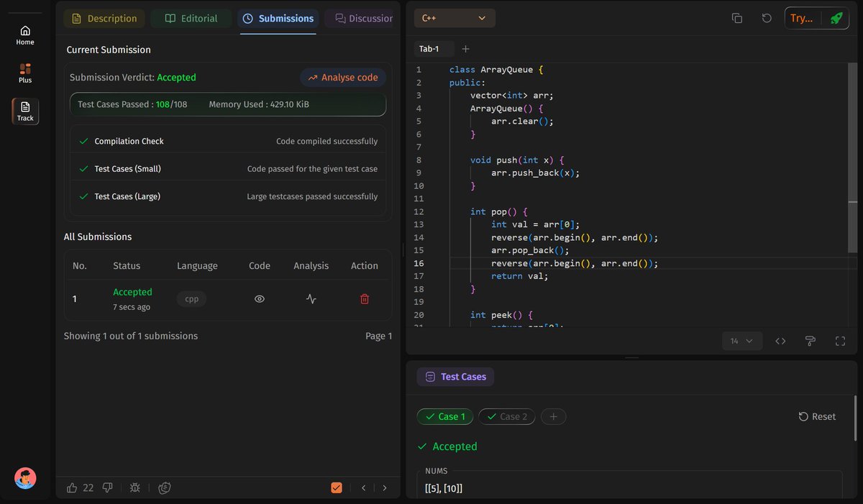Open the C++ language dropdown

[x=455, y=18]
